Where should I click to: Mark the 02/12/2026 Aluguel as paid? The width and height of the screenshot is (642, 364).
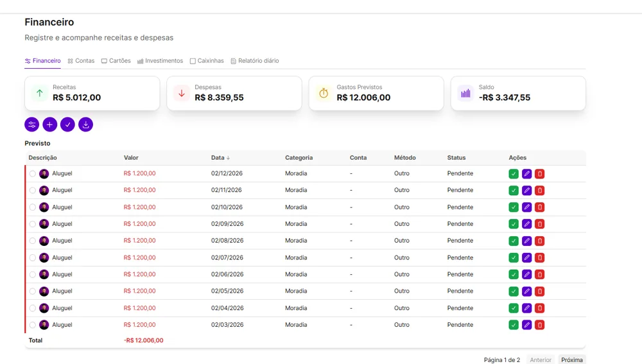[514, 173]
